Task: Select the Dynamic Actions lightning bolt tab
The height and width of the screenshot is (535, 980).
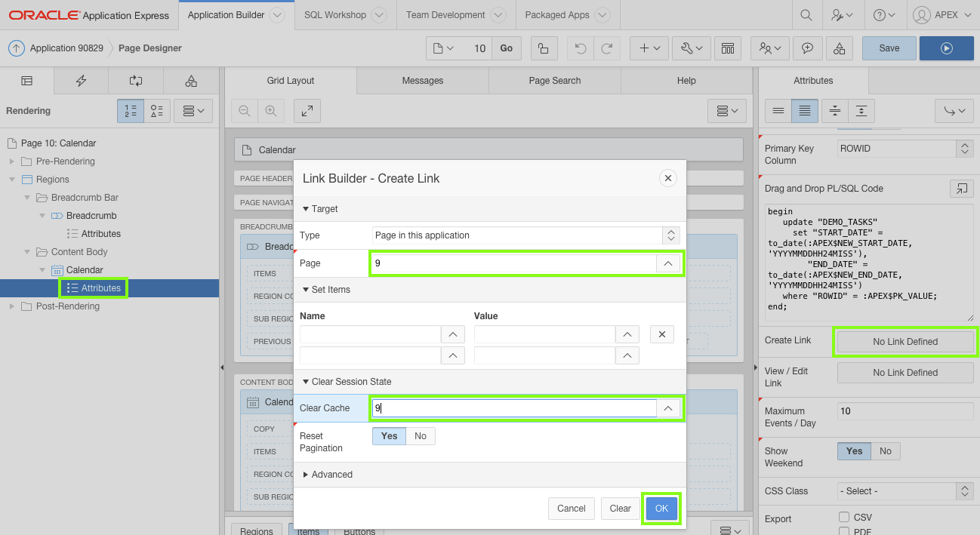Action: point(81,81)
